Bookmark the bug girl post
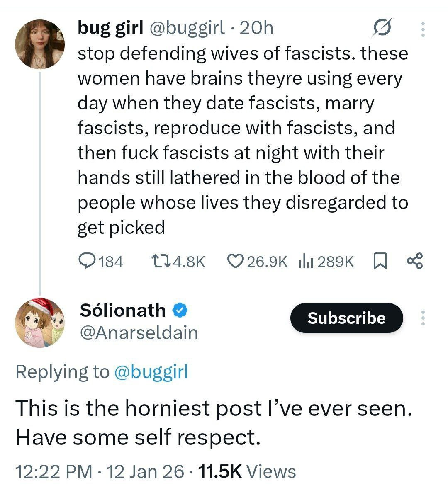This screenshot has width=448, height=495. tap(380, 261)
